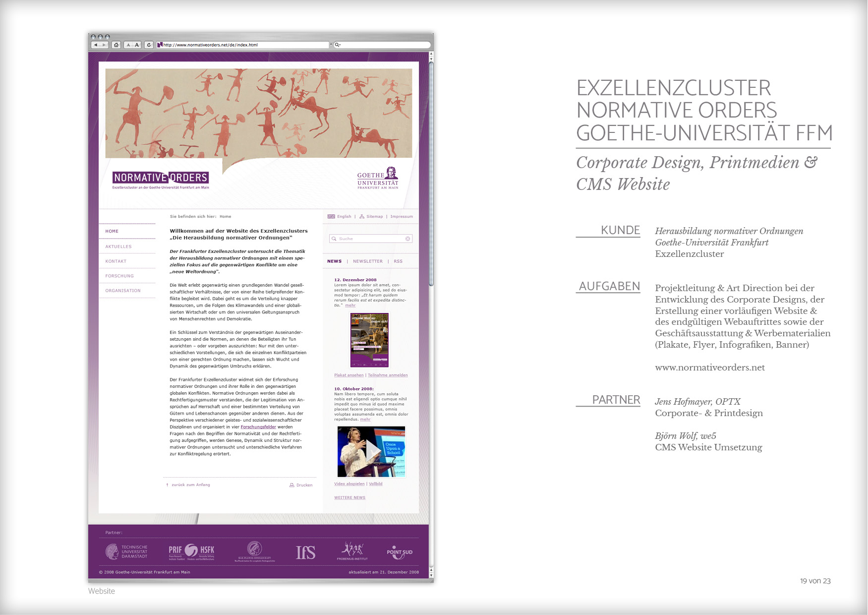Screen dimensions: 868x615
Task: Click the Sitemap icon link
Action: [362, 217]
